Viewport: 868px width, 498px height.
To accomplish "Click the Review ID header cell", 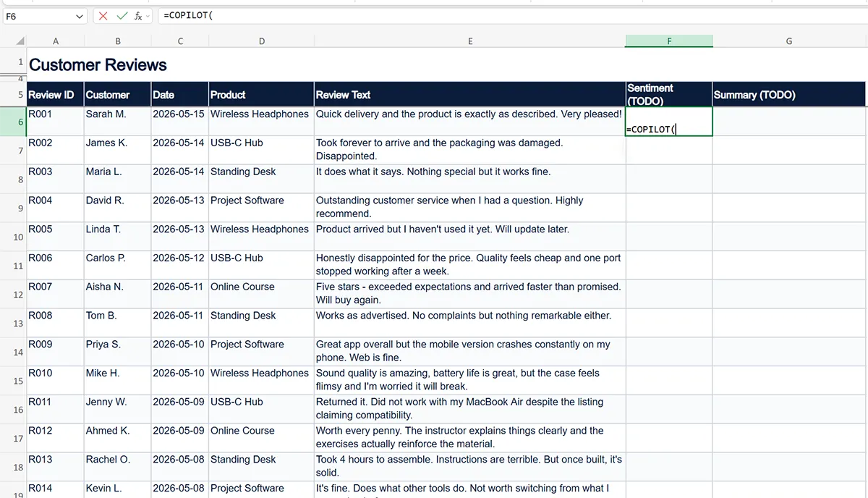I will pos(56,94).
